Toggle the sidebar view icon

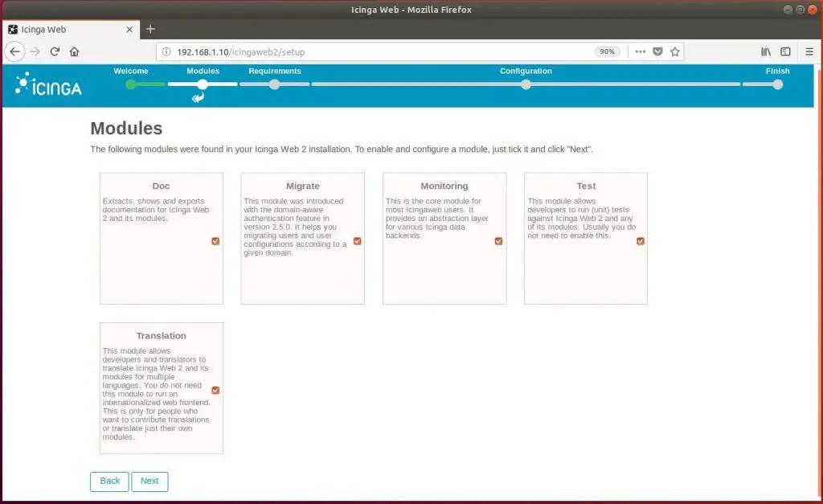pyautogui.click(x=785, y=51)
